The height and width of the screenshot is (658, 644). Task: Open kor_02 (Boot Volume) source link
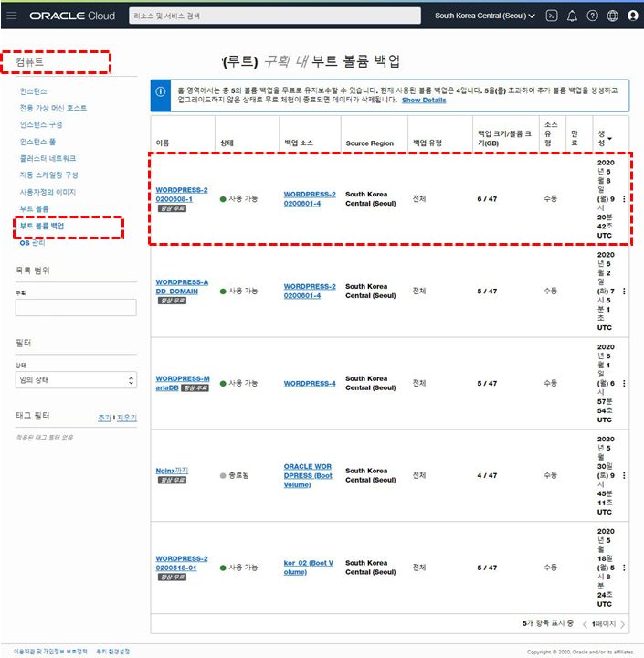[309, 568]
